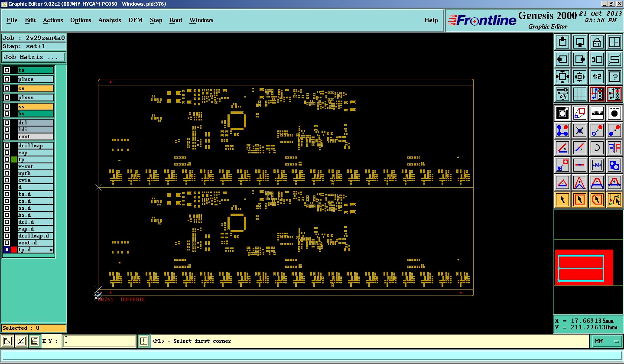Image resolution: width=624 pixels, height=364 pixels.
Task: Click the overlapping blue shapes contour icon
Action: click(614, 165)
